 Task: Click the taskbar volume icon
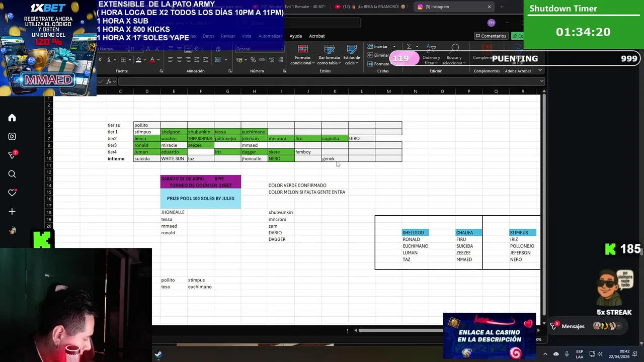(x=600, y=354)
